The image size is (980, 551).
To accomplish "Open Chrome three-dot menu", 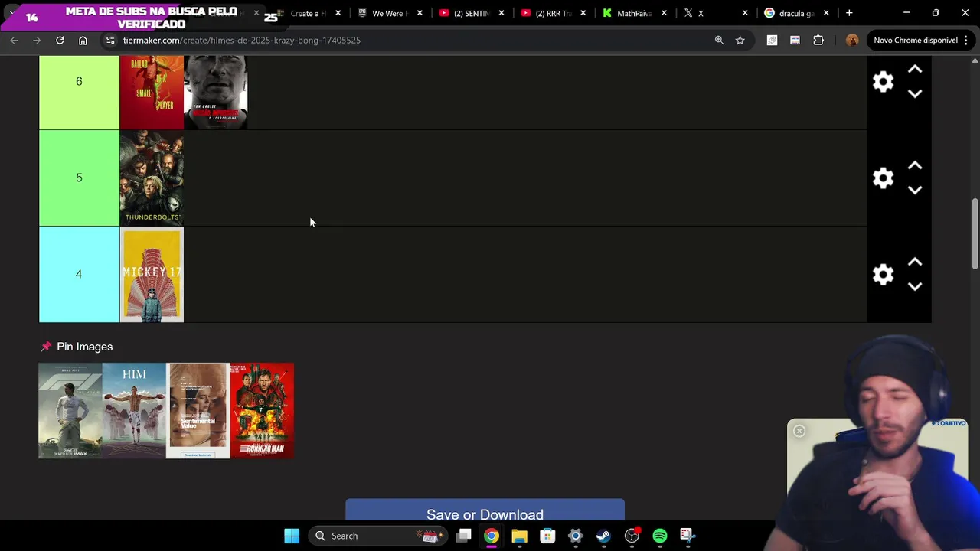I will (966, 40).
